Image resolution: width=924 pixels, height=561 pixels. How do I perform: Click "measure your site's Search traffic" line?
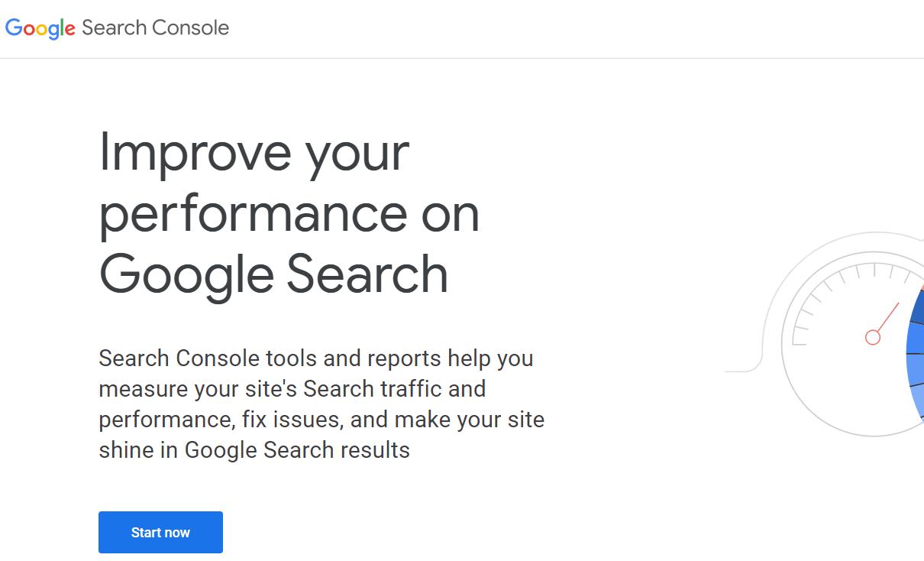tap(292, 388)
